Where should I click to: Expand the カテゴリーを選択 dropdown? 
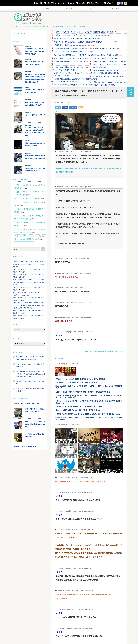(x=29, y=344)
